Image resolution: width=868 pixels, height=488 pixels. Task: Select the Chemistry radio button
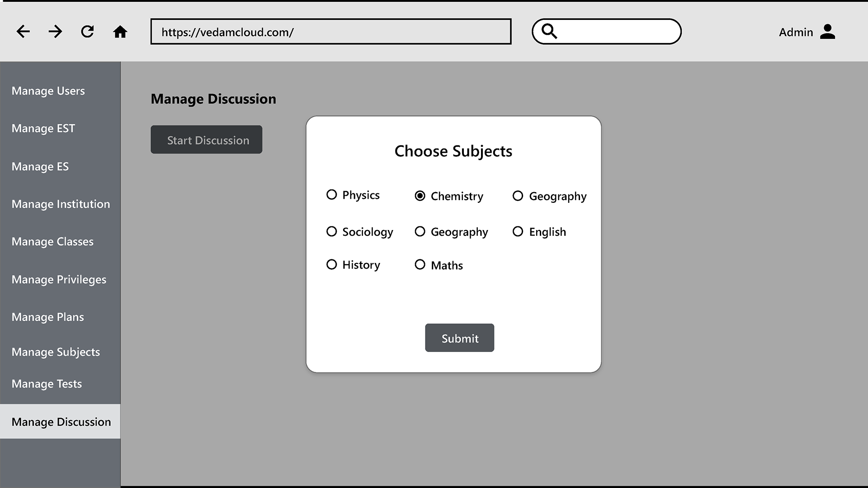point(420,196)
